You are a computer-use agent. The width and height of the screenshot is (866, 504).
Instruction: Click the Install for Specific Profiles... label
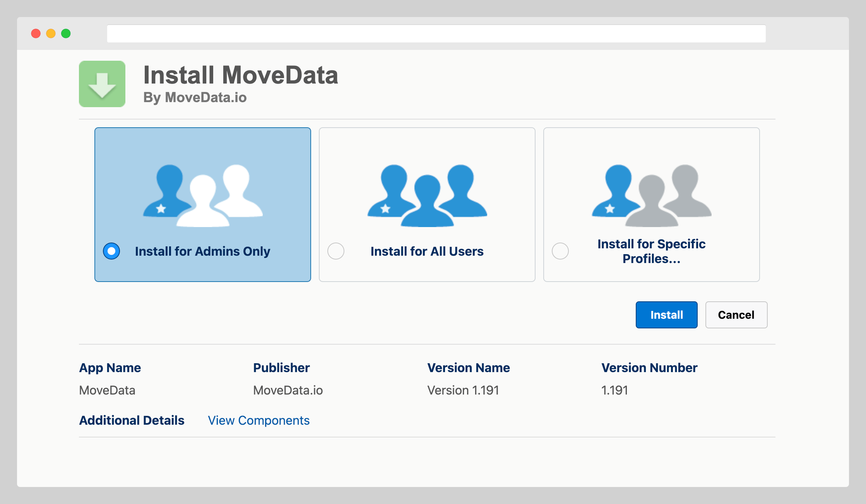pyautogui.click(x=651, y=251)
